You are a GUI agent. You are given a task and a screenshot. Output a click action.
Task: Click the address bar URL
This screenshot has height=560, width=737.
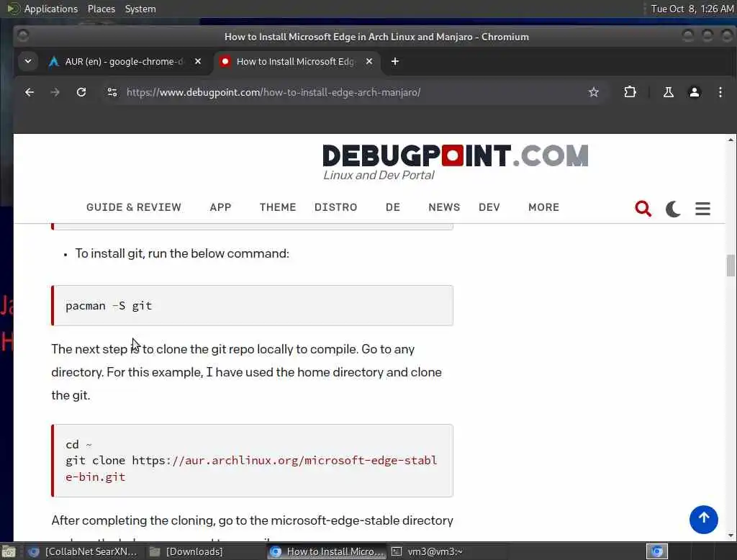pyautogui.click(x=273, y=92)
